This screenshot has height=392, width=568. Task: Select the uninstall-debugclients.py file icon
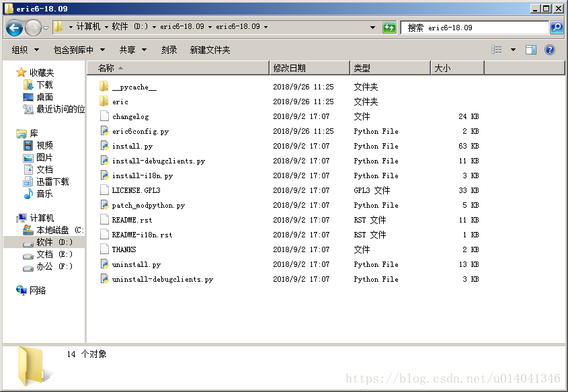(104, 279)
